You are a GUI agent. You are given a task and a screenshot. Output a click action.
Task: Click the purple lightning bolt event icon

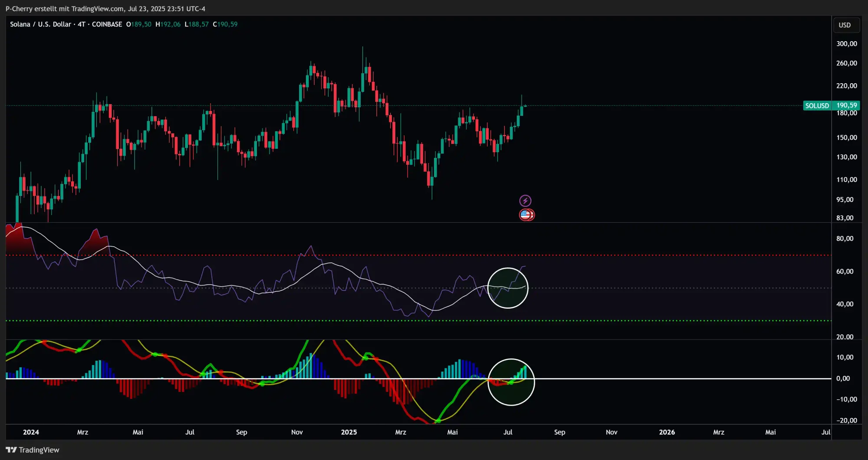coord(525,201)
